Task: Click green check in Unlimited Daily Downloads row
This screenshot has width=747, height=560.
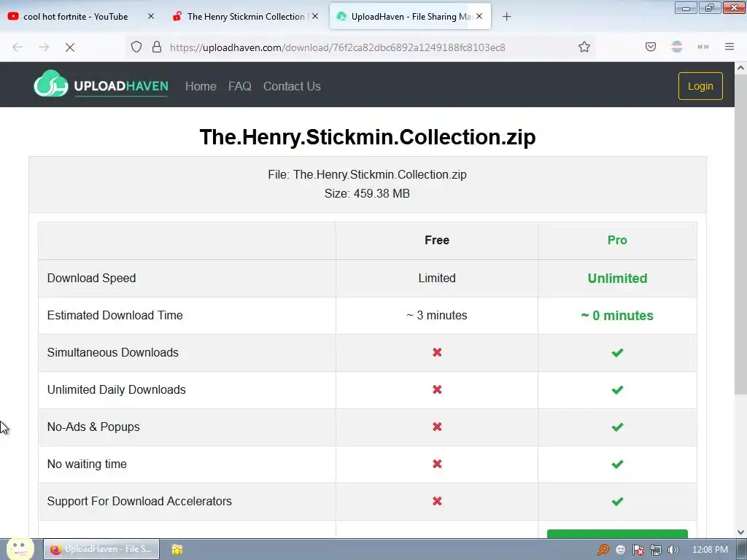Action: (617, 389)
